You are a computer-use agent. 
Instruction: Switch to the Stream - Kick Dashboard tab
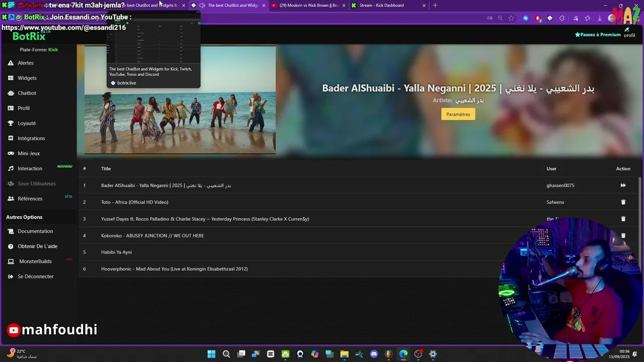point(388,6)
